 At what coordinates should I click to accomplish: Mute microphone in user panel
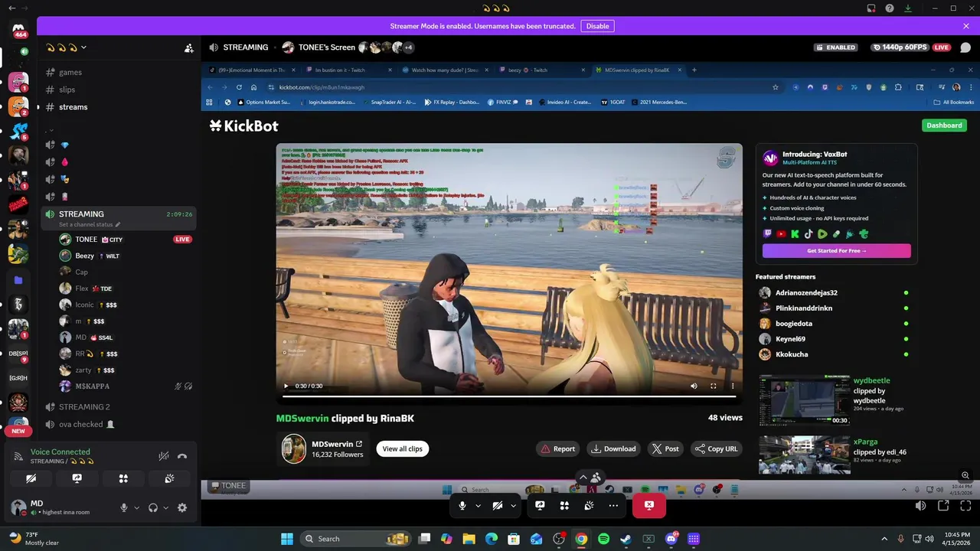pos(123,507)
